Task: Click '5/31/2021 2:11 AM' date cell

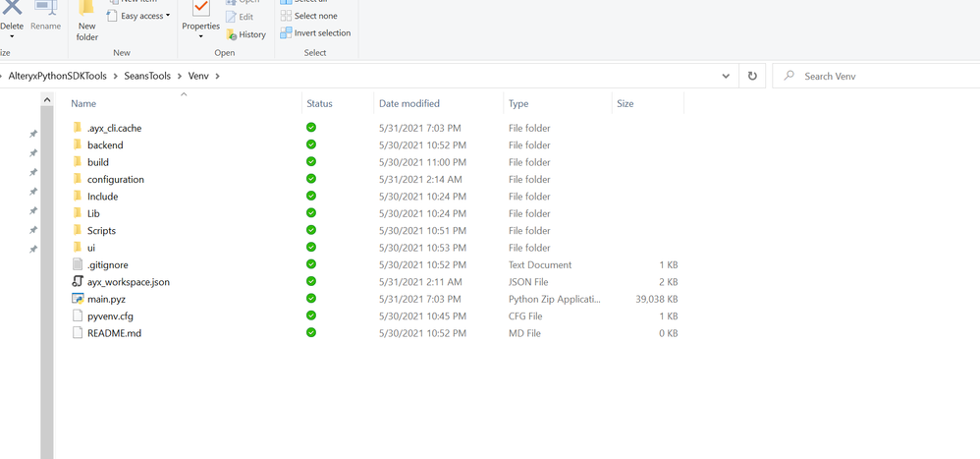Action: coord(420,282)
